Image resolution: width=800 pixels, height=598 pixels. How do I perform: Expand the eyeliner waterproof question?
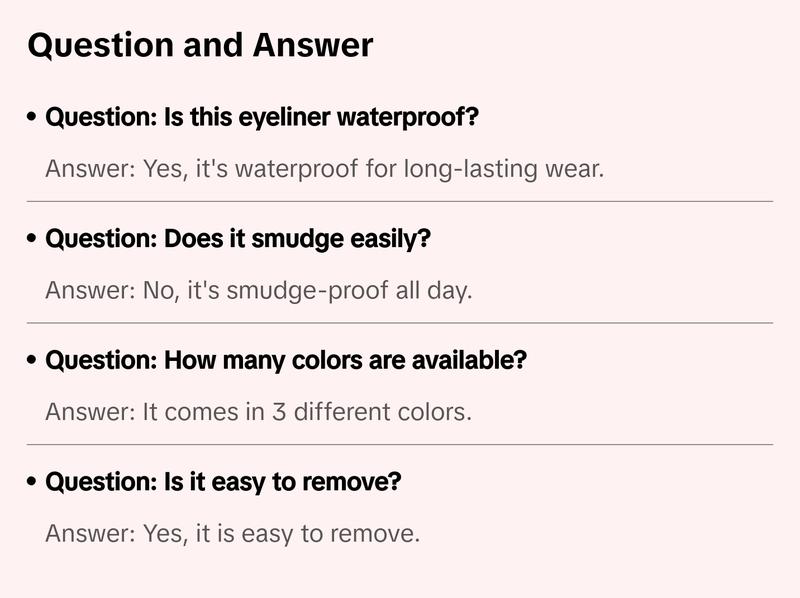(x=262, y=118)
